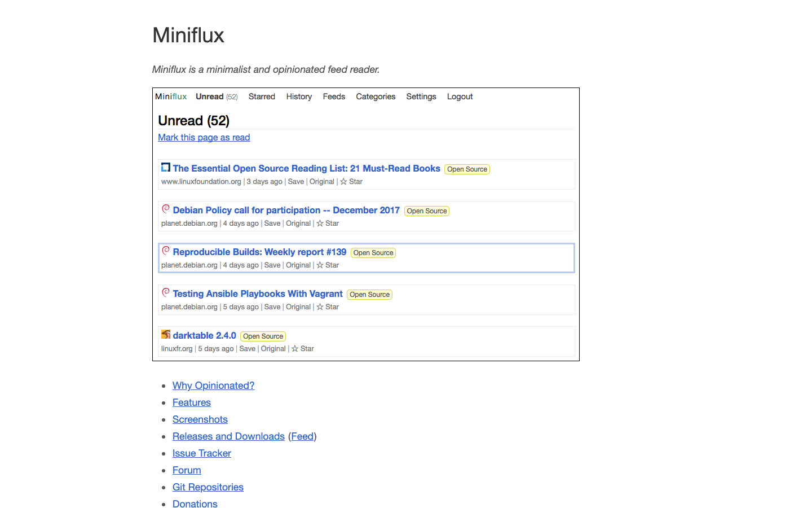
Task: Click the Linux Foundation favicon next to the reading list entry
Action: [x=165, y=167]
